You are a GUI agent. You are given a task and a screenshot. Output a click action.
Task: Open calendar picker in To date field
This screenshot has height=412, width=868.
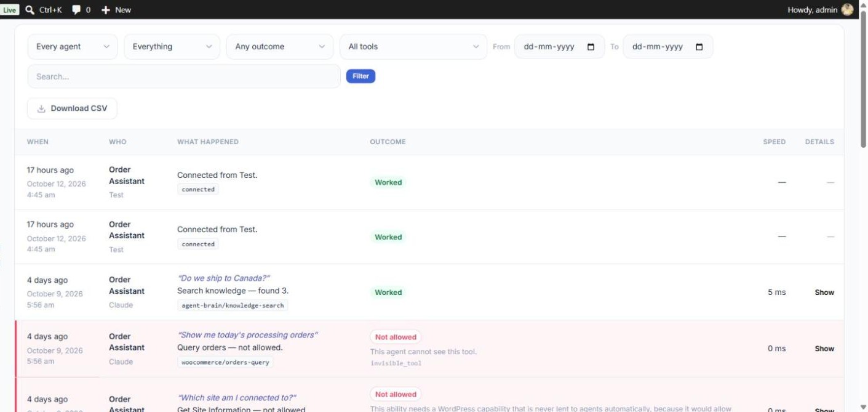pos(699,47)
